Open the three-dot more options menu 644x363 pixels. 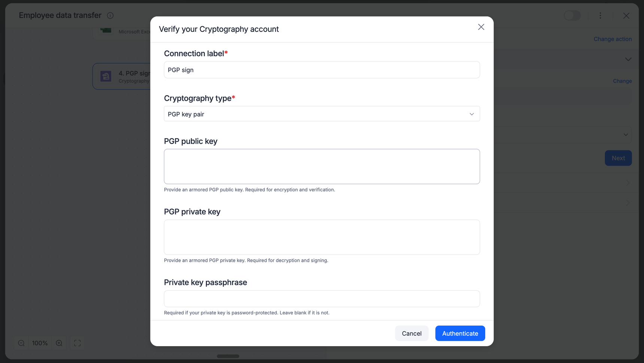(x=600, y=15)
